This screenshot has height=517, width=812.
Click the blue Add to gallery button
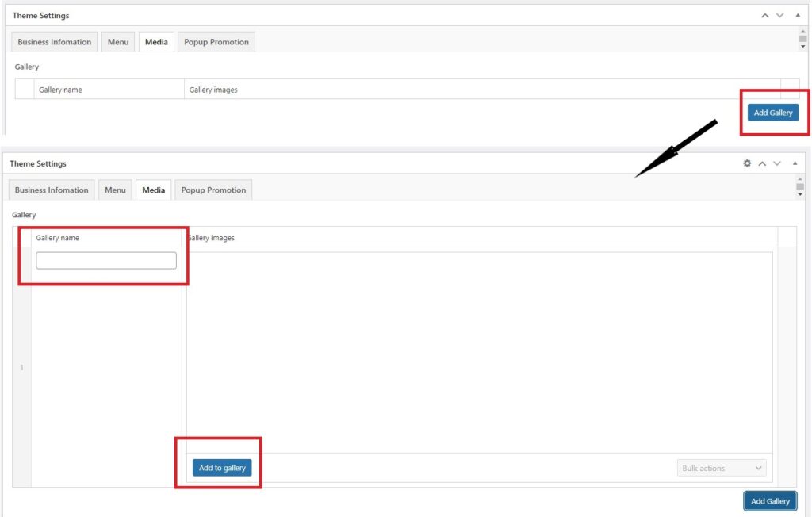[222, 468]
